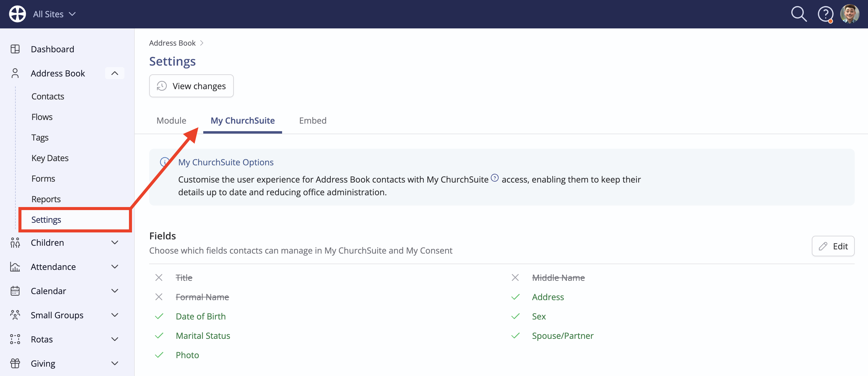Click the Fields section heading
Image resolution: width=868 pixels, height=376 pixels.
pyautogui.click(x=162, y=236)
